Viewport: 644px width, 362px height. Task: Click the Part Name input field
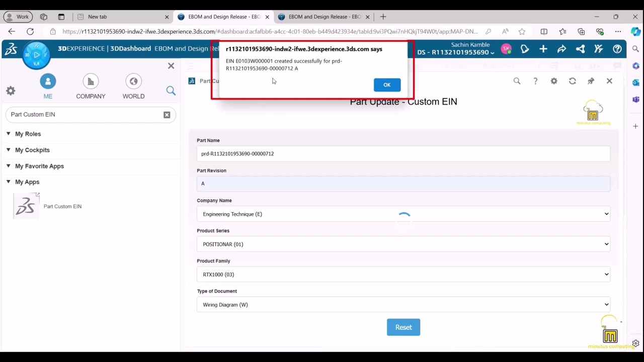(404, 153)
